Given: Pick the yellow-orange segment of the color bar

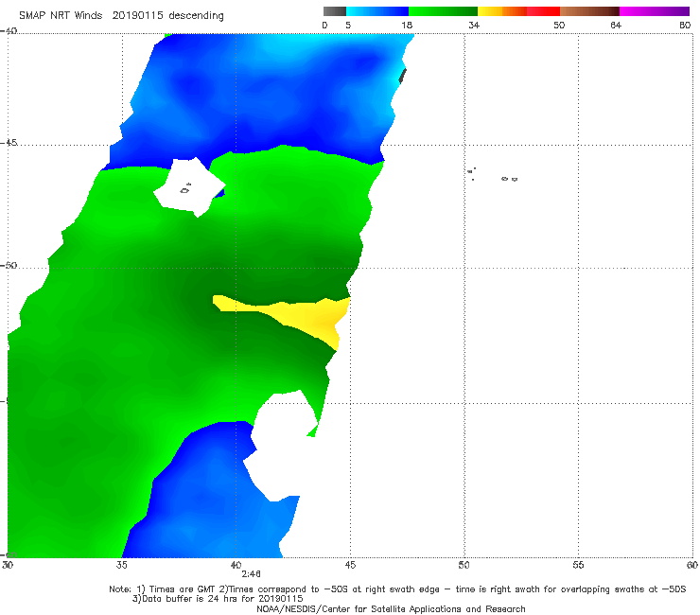Looking at the screenshot, I should 502,11.
